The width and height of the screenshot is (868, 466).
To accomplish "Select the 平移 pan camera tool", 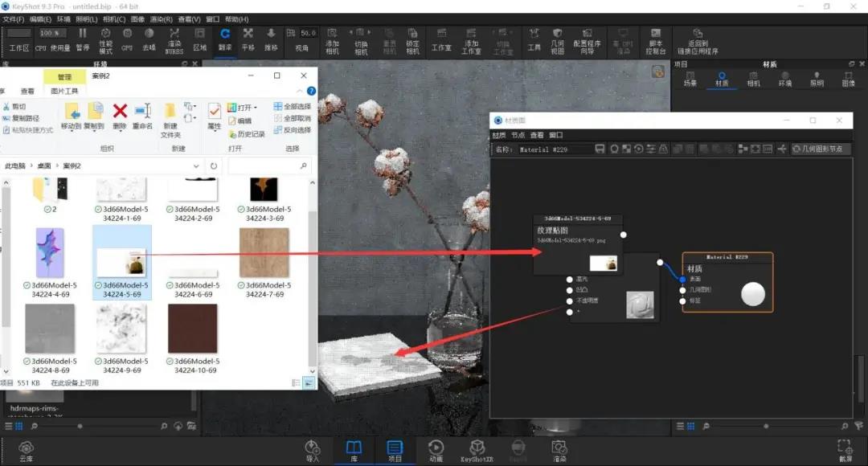I will pyautogui.click(x=248, y=39).
